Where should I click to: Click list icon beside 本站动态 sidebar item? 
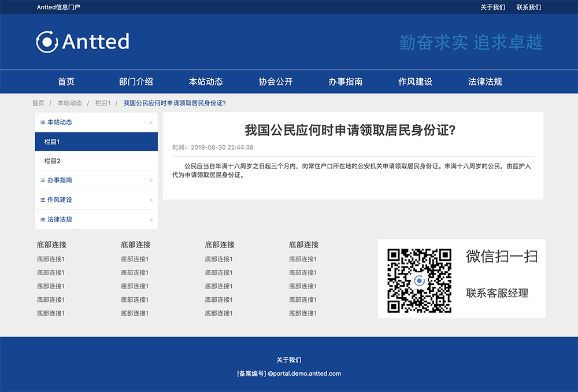coord(42,123)
